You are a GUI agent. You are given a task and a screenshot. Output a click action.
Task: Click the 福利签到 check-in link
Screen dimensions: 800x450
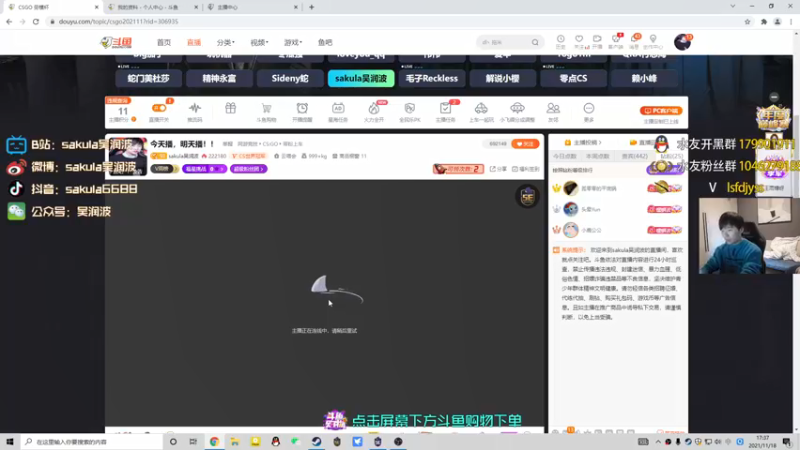(526, 169)
